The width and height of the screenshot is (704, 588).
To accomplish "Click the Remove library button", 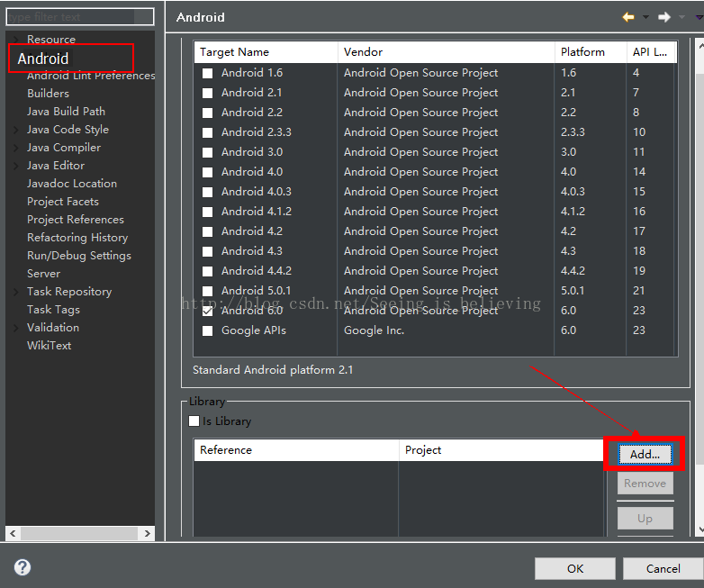I will 645,484.
